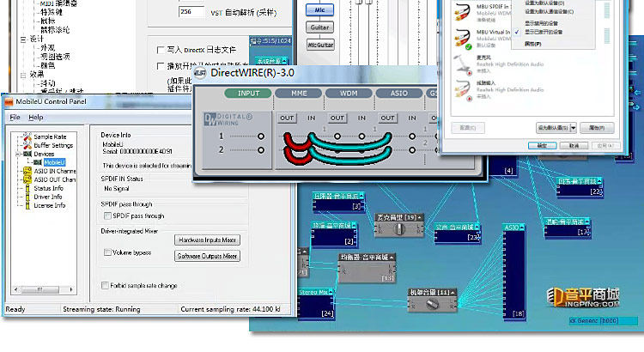Click INPUT channel 1 connector node in DirectWIRE
The height and width of the screenshot is (352, 644).
[x=261, y=136]
